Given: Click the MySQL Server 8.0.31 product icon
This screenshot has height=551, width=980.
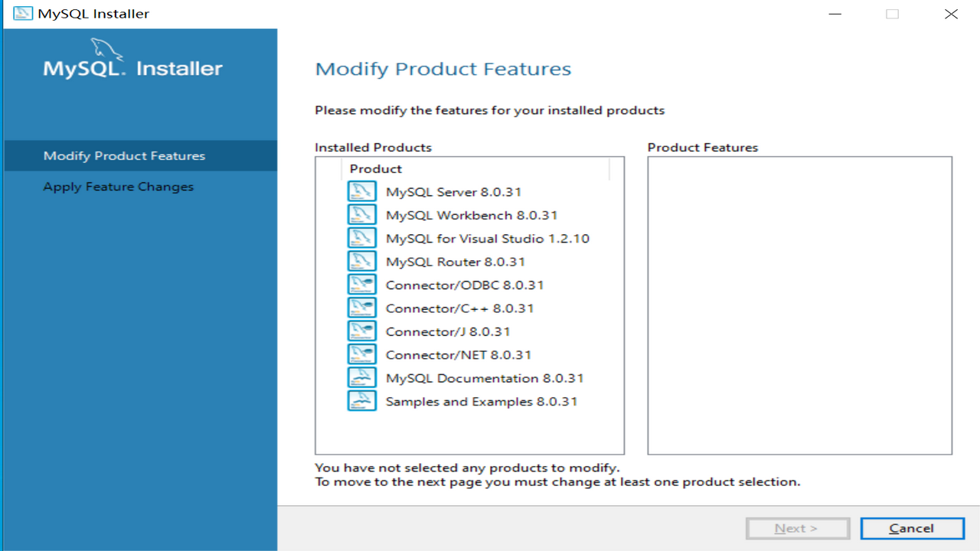Looking at the screenshot, I should point(361,191).
